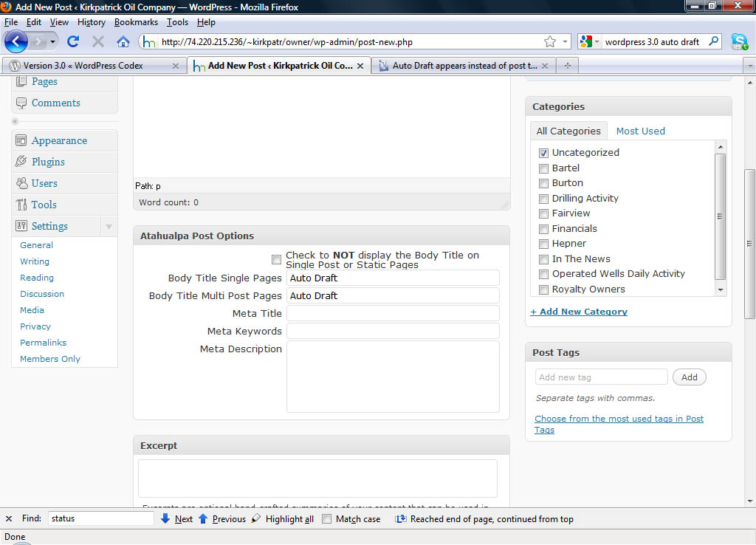This screenshot has width=756, height=545.
Task: Open the URL bar history dropdown
Action: (565, 42)
